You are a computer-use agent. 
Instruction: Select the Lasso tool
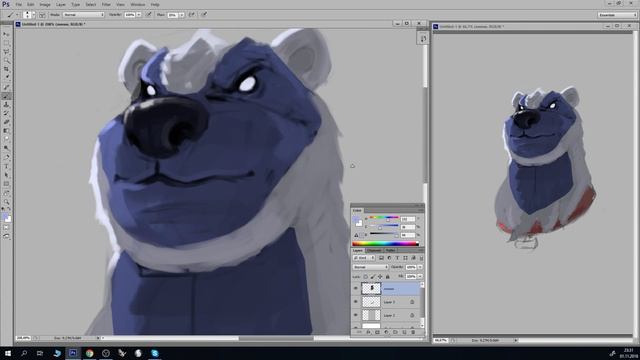(6, 51)
